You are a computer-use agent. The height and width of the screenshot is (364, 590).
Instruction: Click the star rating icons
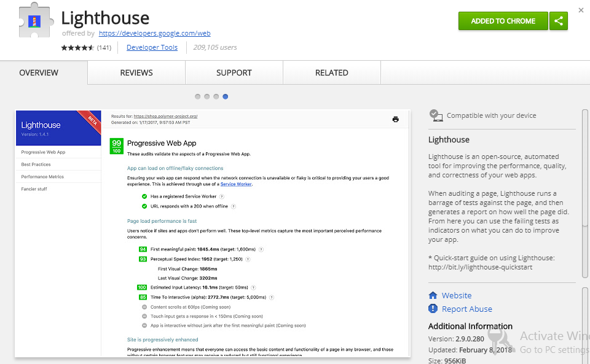[x=77, y=48]
